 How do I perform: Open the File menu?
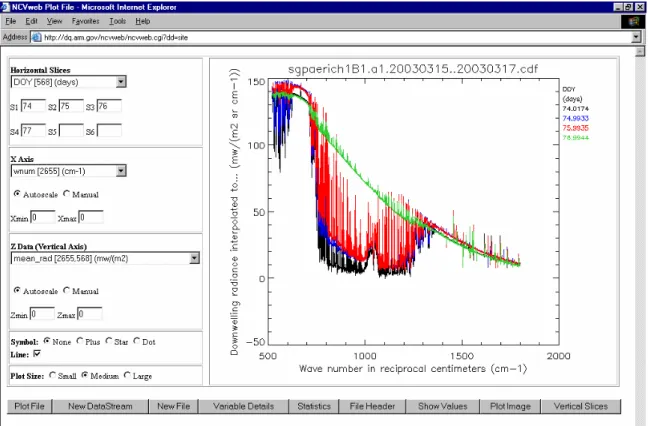click(x=11, y=21)
